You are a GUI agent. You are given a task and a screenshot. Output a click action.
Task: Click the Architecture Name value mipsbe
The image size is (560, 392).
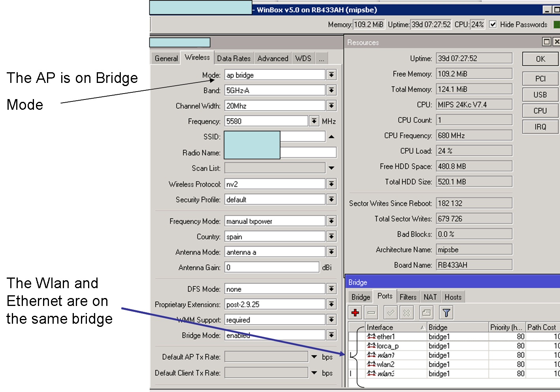474,249
